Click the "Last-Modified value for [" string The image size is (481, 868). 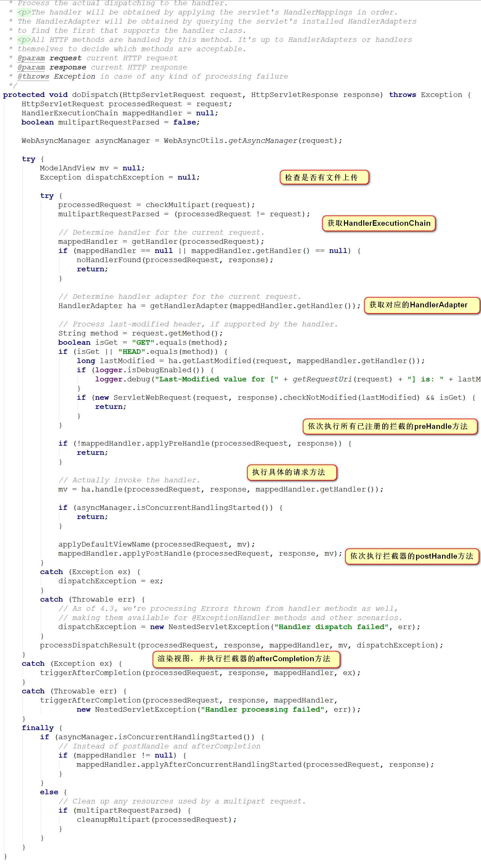[x=216, y=379]
